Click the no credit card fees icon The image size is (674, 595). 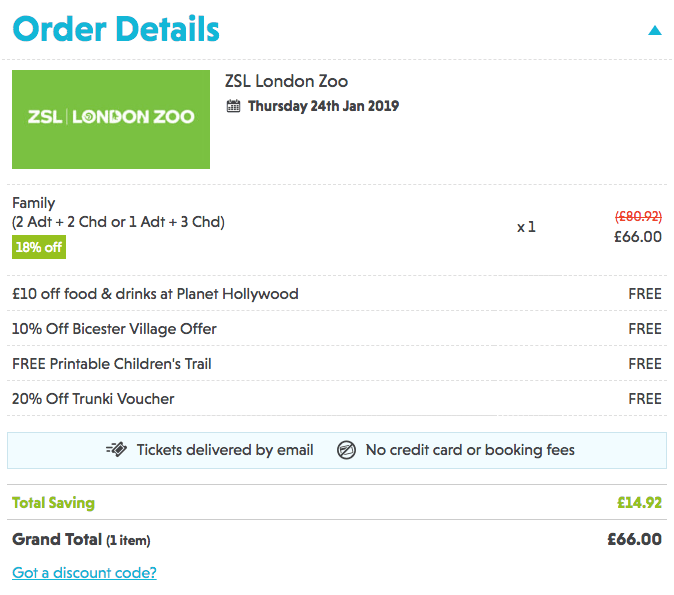pos(346,450)
